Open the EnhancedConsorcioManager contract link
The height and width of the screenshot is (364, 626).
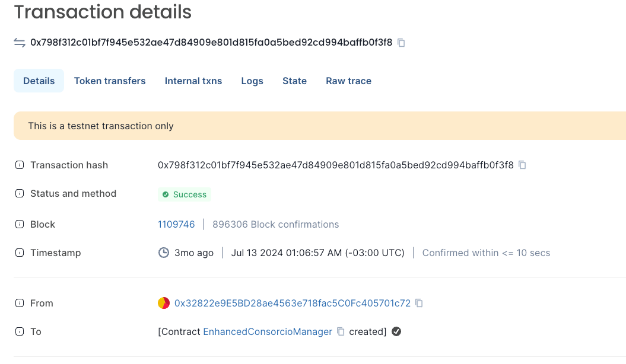(x=268, y=331)
